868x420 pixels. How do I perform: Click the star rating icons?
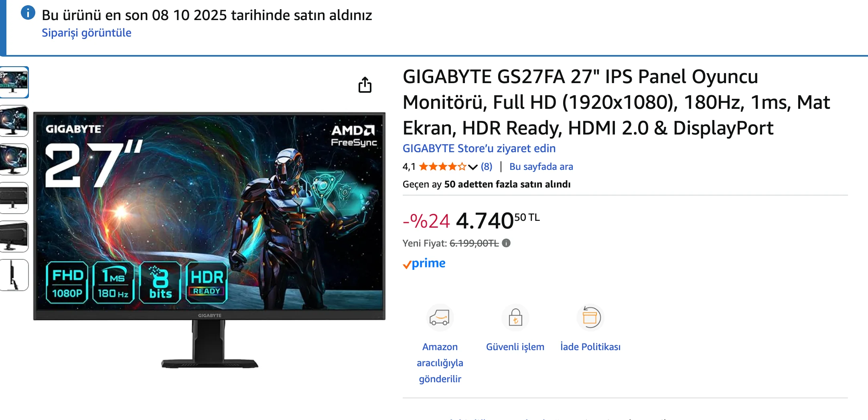coord(442,167)
